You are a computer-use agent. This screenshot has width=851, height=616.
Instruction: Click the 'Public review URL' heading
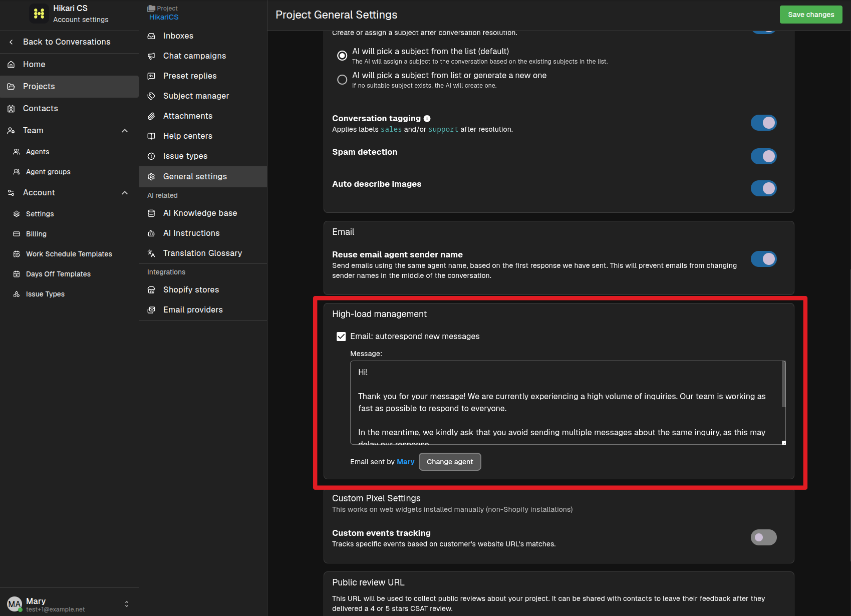(368, 582)
